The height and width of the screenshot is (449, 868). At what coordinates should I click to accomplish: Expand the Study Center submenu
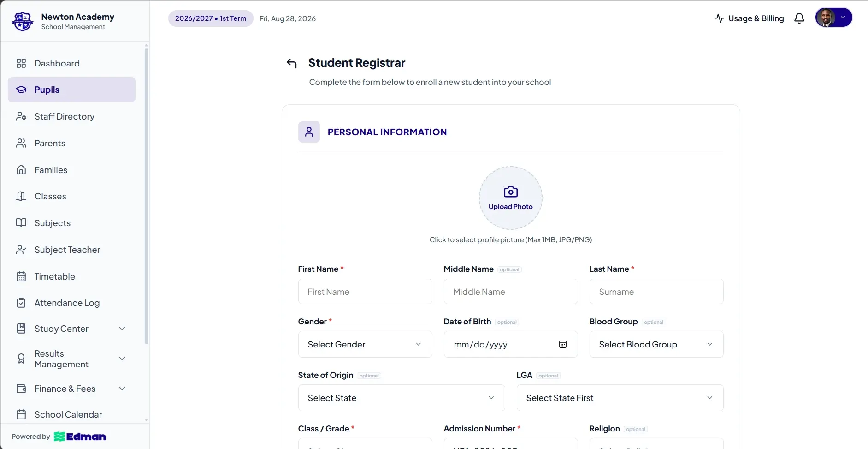pyautogui.click(x=122, y=329)
